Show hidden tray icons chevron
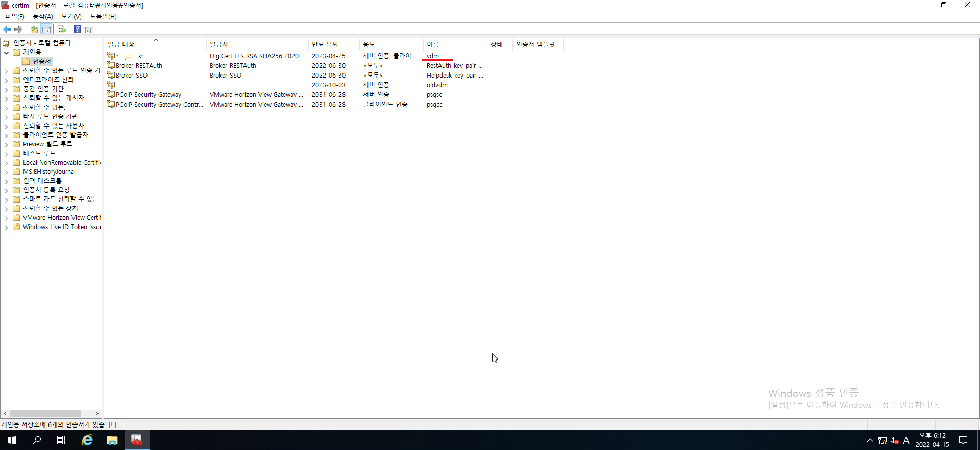The height and width of the screenshot is (450, 980). pos(870,441)
